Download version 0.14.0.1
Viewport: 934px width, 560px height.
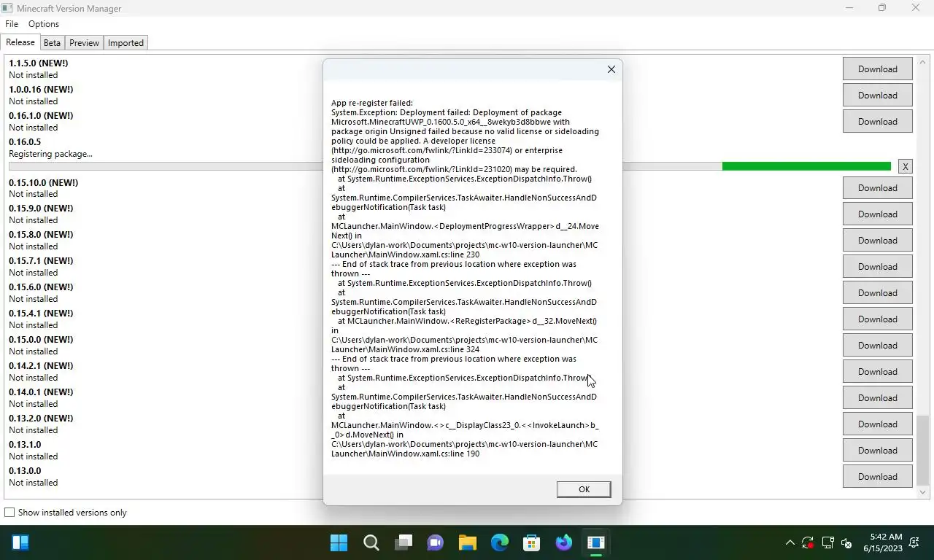point(878,398)
